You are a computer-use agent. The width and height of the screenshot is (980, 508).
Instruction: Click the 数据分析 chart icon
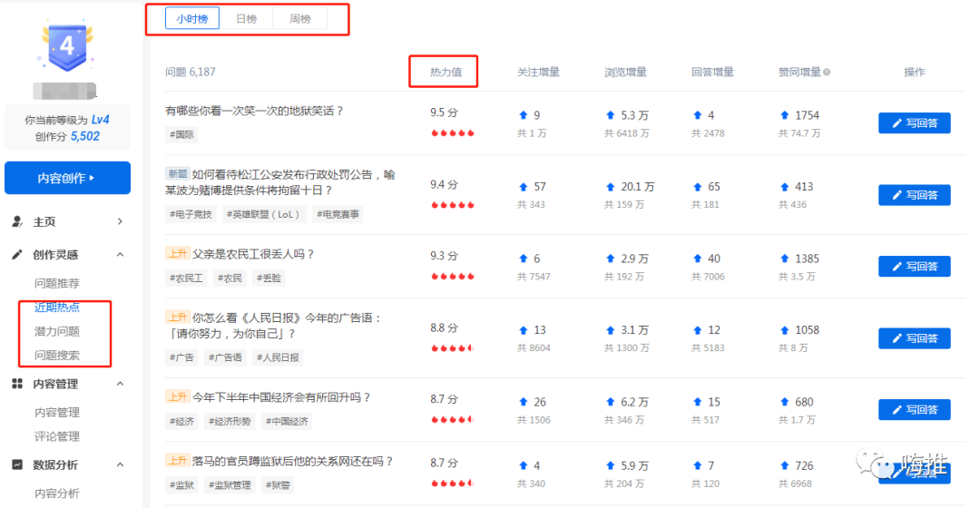[x=17, y=464]
